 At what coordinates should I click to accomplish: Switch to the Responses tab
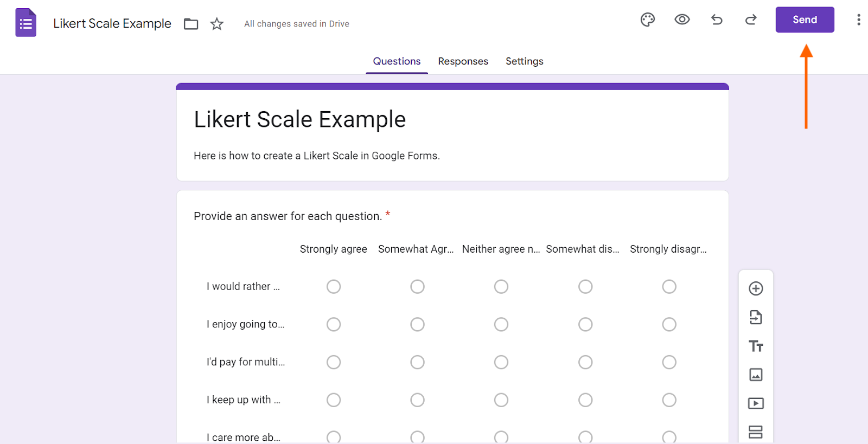pyautogui.click(x=463, y=61)
